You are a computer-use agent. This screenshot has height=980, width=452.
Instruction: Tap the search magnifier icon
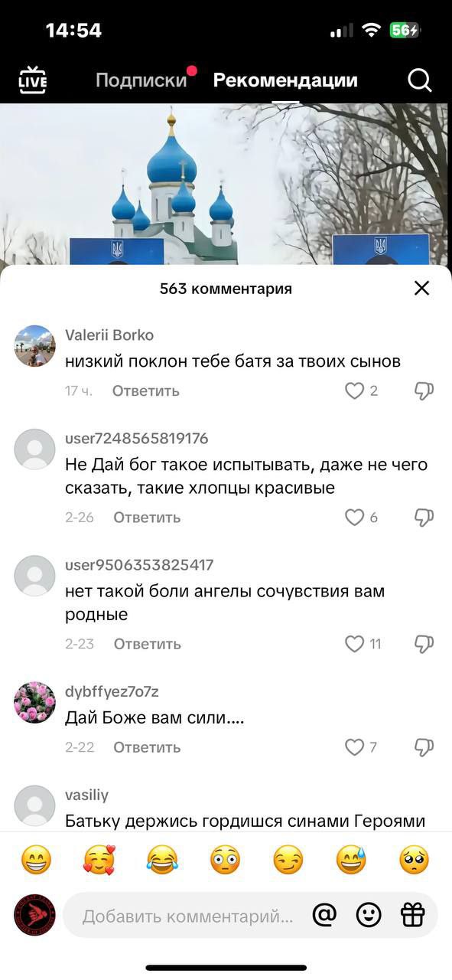coord(420,80)
